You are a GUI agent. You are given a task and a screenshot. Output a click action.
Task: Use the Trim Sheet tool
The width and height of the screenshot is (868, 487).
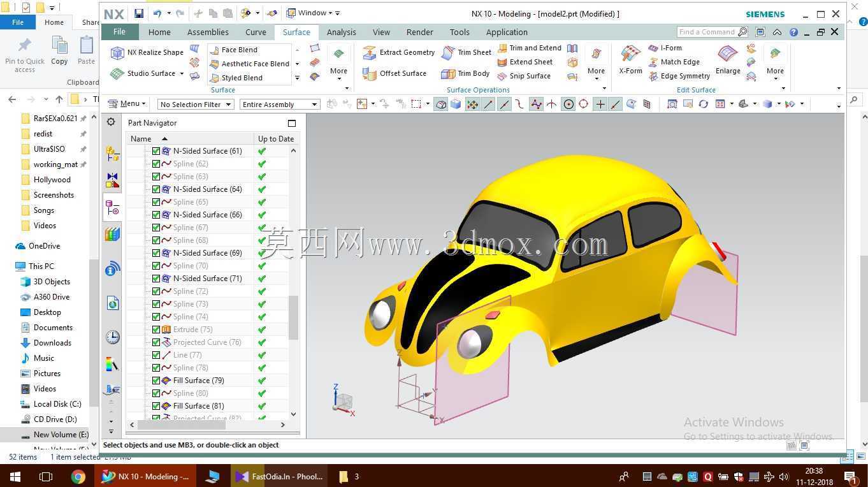tap(467, 52)
